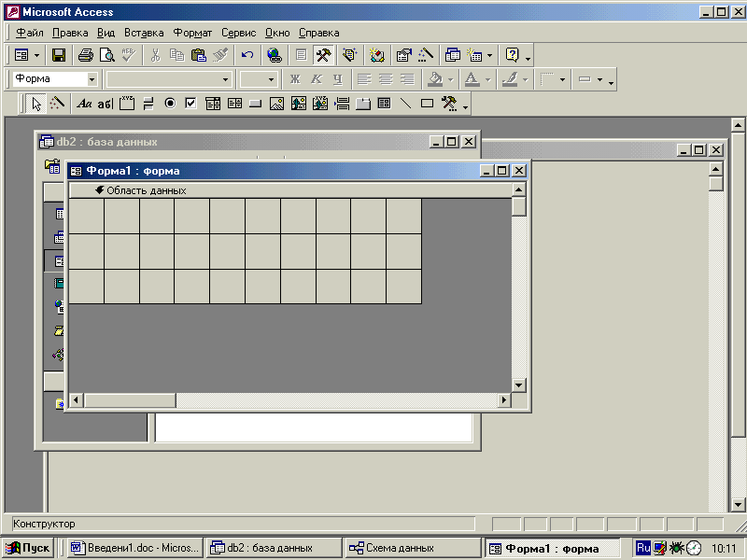Screen dimensions: 747x560
Task: Open the Файл menu
Action: coord(30,33)
